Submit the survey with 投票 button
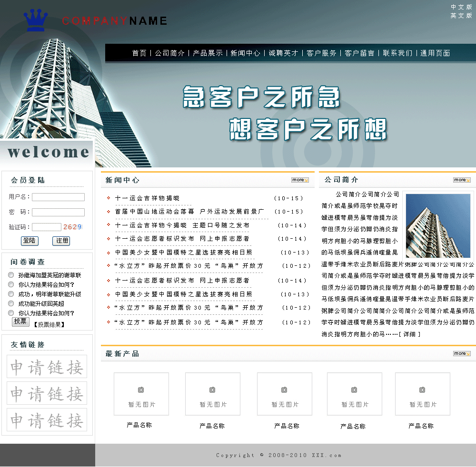Viewport: 476px width, 467px height. (20, 321)
